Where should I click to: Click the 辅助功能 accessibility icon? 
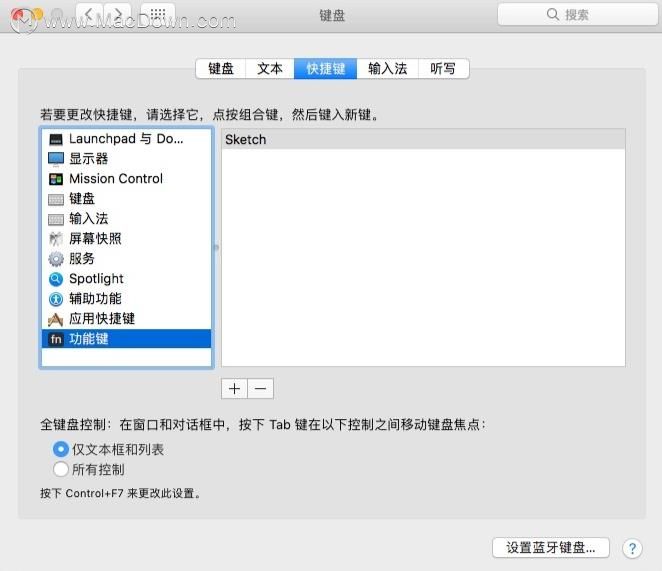click(56, 299)
